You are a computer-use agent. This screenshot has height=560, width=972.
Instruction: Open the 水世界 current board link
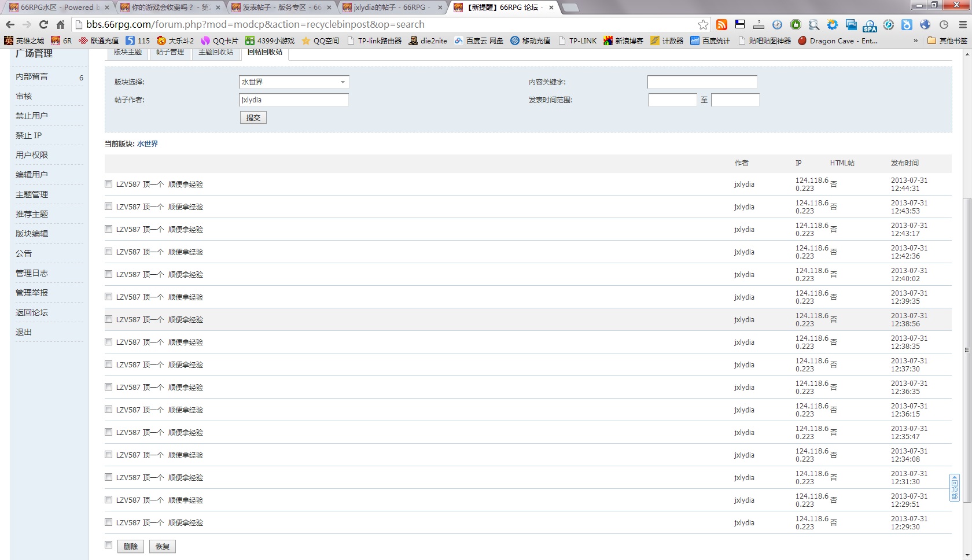[x=148, y=143]
